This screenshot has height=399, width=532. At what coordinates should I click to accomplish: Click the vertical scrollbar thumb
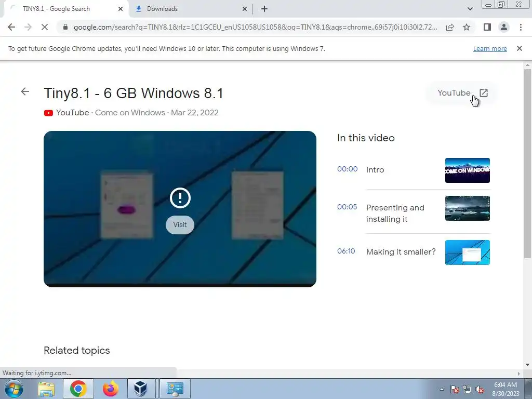pos(527,164)
